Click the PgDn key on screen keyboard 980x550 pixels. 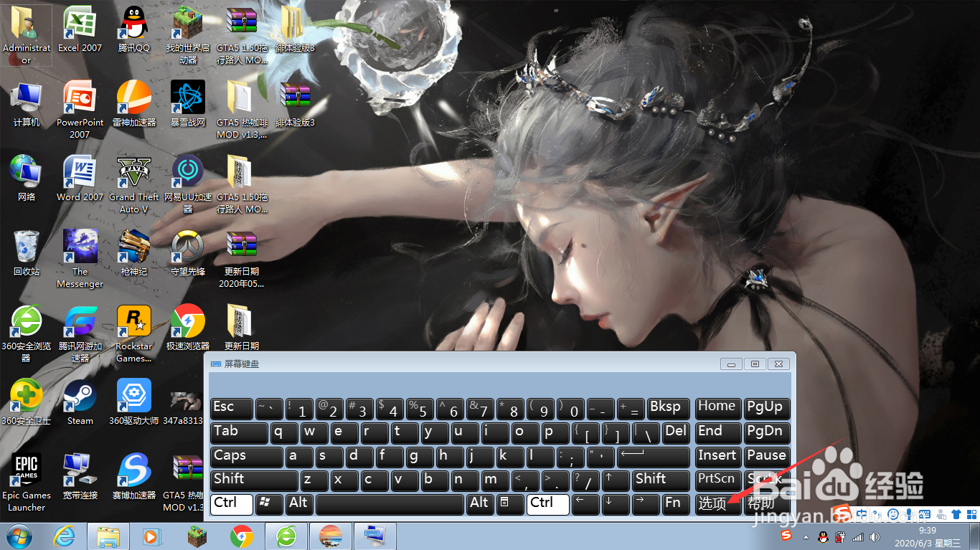click(x=767, y=432)
